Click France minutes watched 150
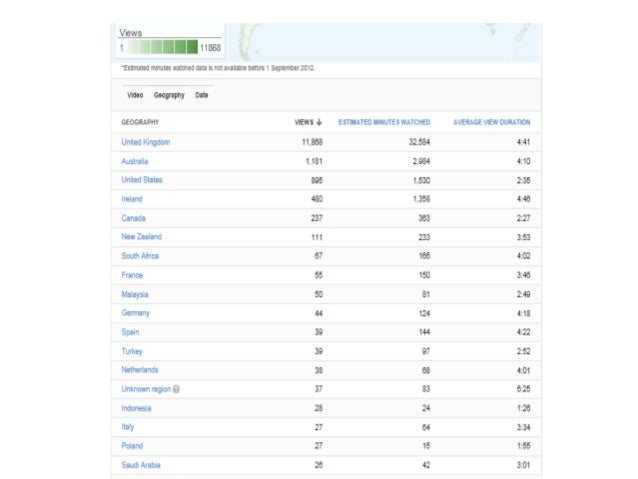Viewport: 638px width, 479px height. 424,275
